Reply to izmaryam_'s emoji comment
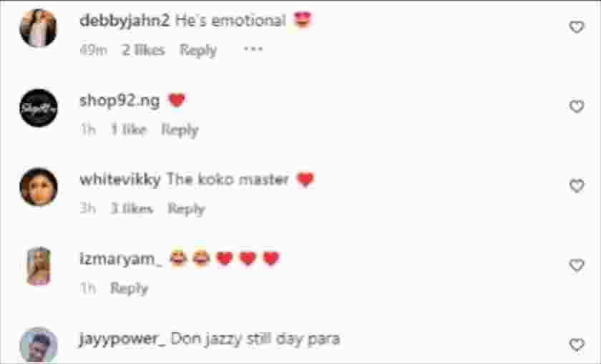The image size is (601, 364). 129,288
